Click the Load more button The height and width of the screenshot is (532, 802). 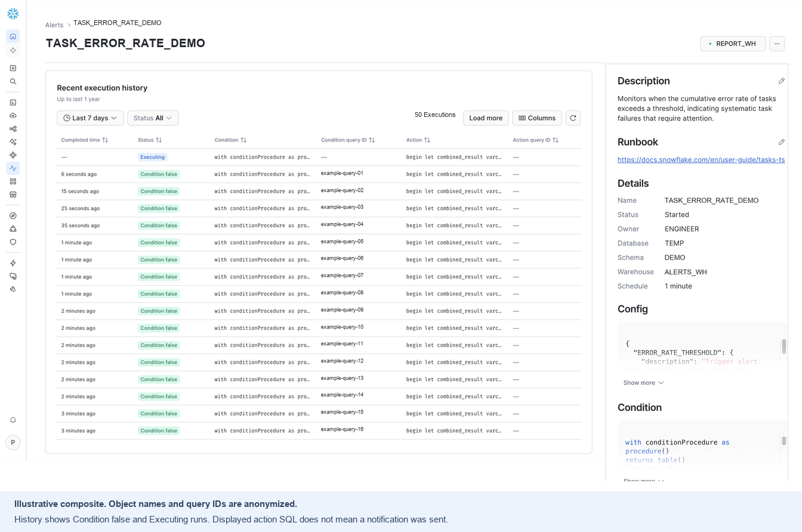point(486,118)
